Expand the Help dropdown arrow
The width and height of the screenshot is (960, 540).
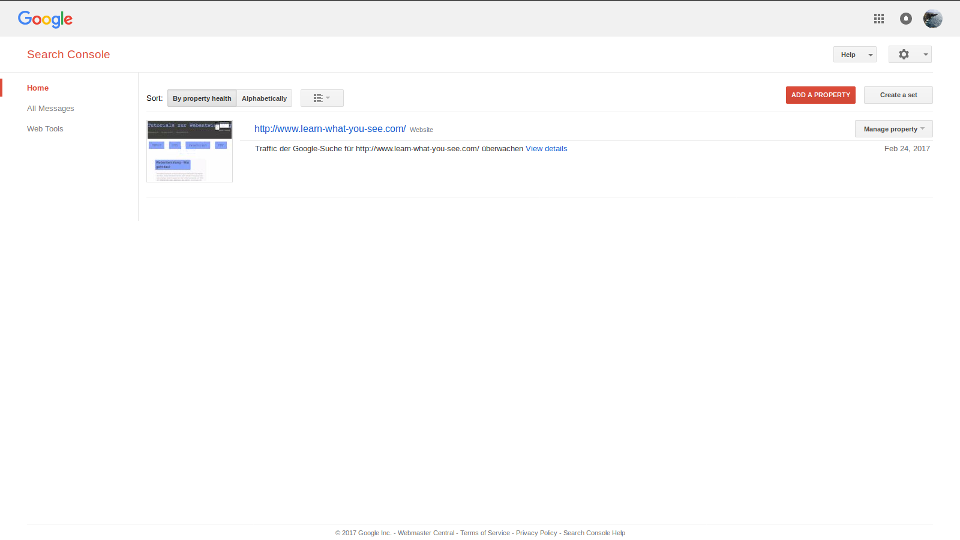pos(871,54)
